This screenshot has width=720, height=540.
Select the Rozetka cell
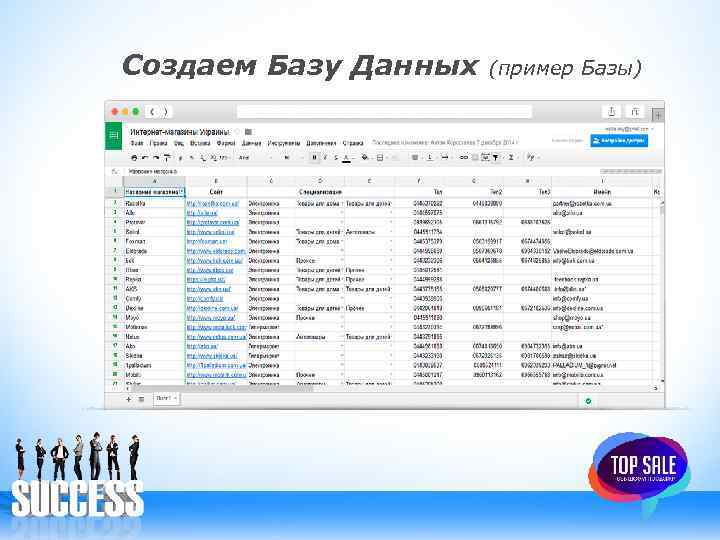click(154, 203)
